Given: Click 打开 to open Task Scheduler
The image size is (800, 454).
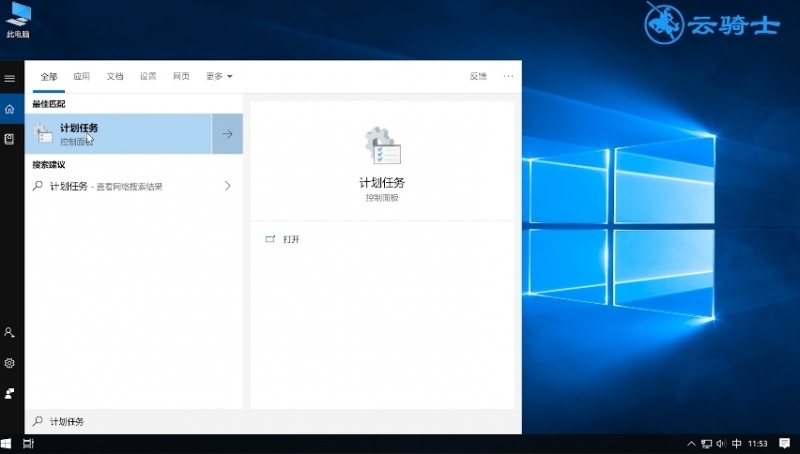Looking at the screenshot, I should click(291, 239).
